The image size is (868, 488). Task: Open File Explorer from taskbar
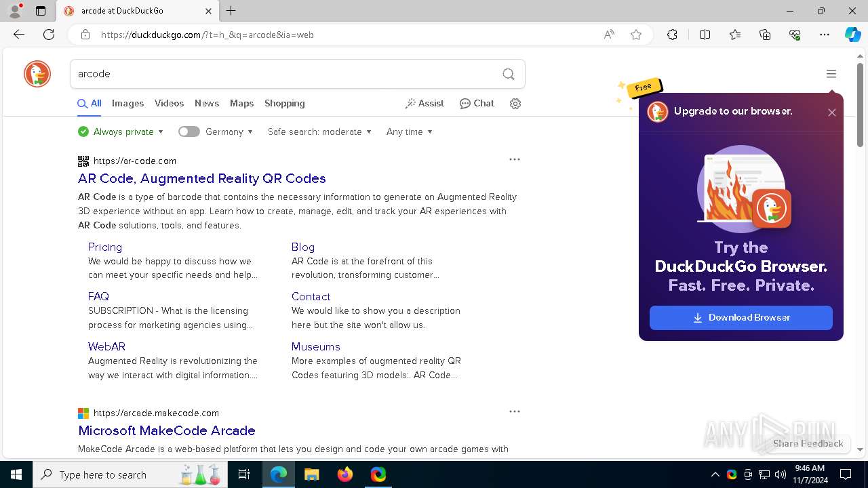(x=311, y=474)
